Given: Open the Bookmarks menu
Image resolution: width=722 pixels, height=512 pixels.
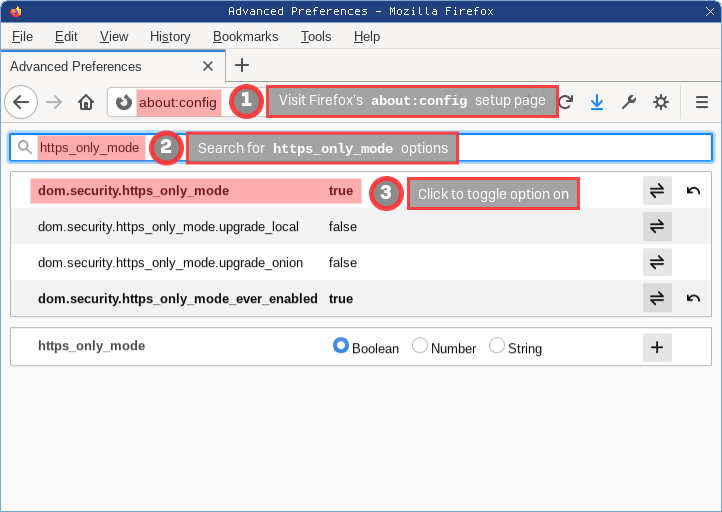Looking at the screenshot, I should tap(245, 36).
